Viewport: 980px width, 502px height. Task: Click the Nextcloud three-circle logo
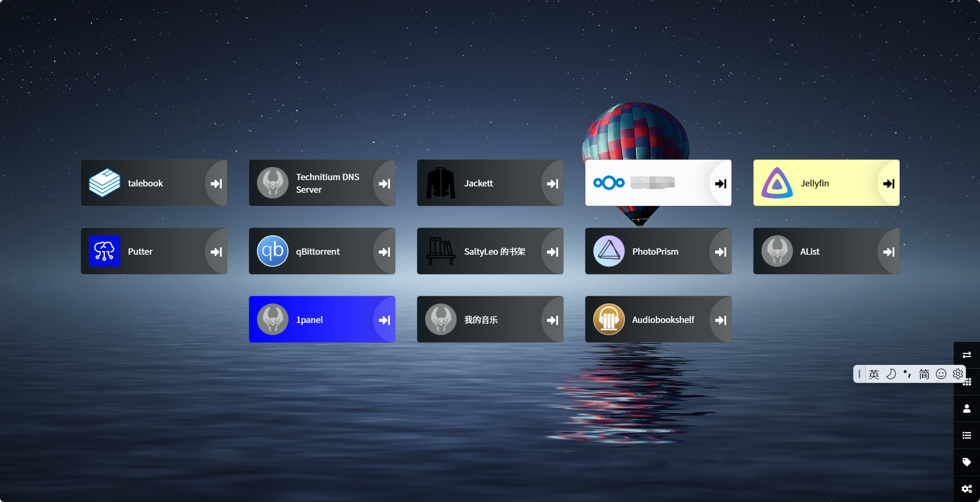[608, 183]
